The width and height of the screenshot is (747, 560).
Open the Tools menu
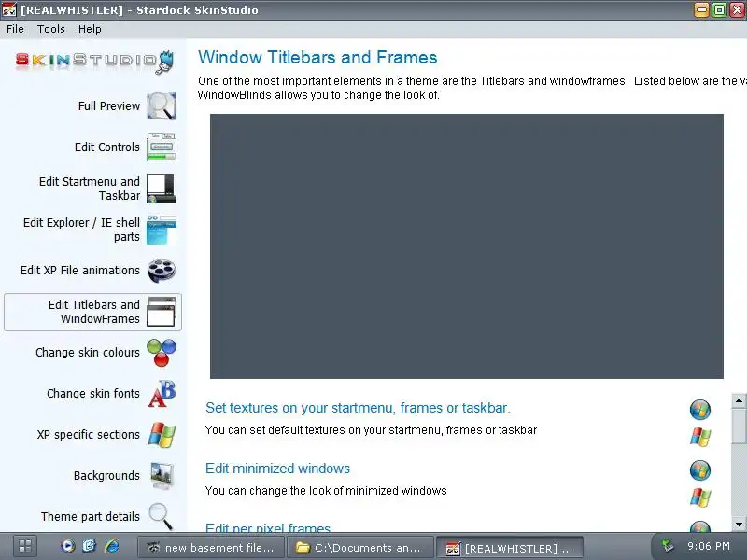click(x=51, y=29)
